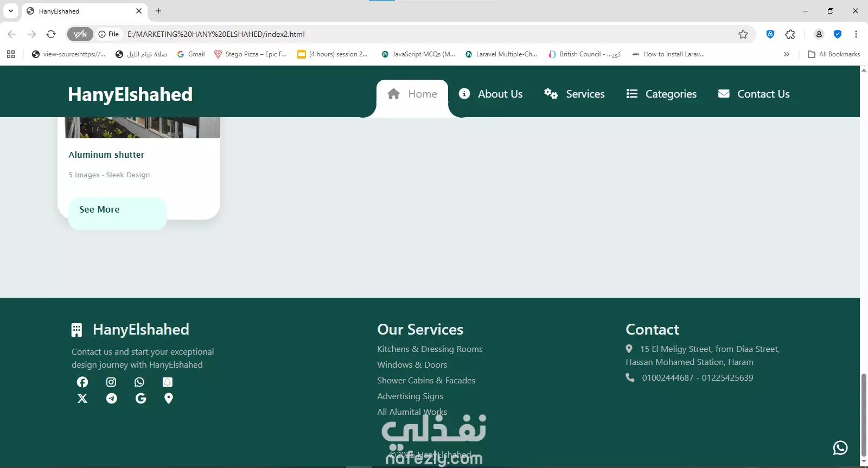868x468 pixels.
Task: Open the Categories nav item
Action: click(661, 94)
